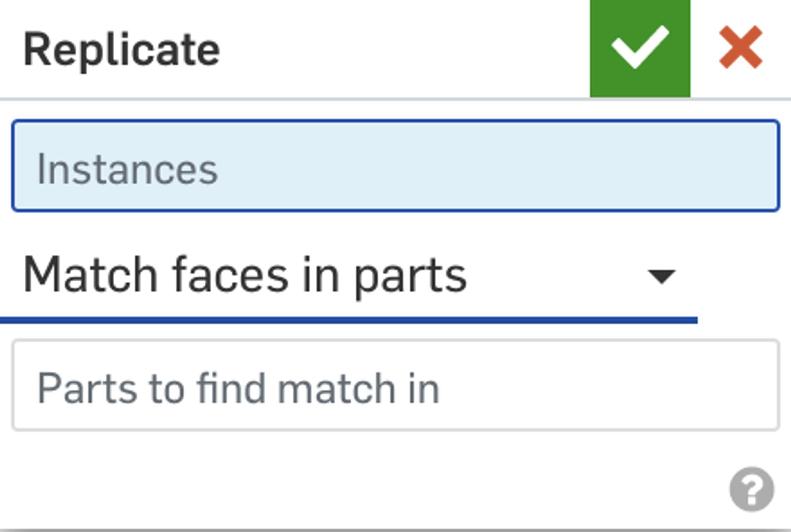Discard the Replicate feature using orange cross
This screenshot has height=532, width=791.
740,47
